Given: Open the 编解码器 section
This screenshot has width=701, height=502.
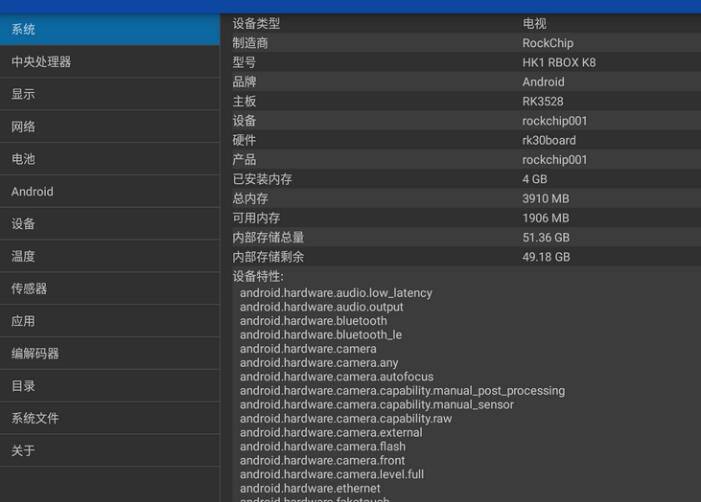Looking at the screenshot, I should pyautogui.click(x=110, y=354).
